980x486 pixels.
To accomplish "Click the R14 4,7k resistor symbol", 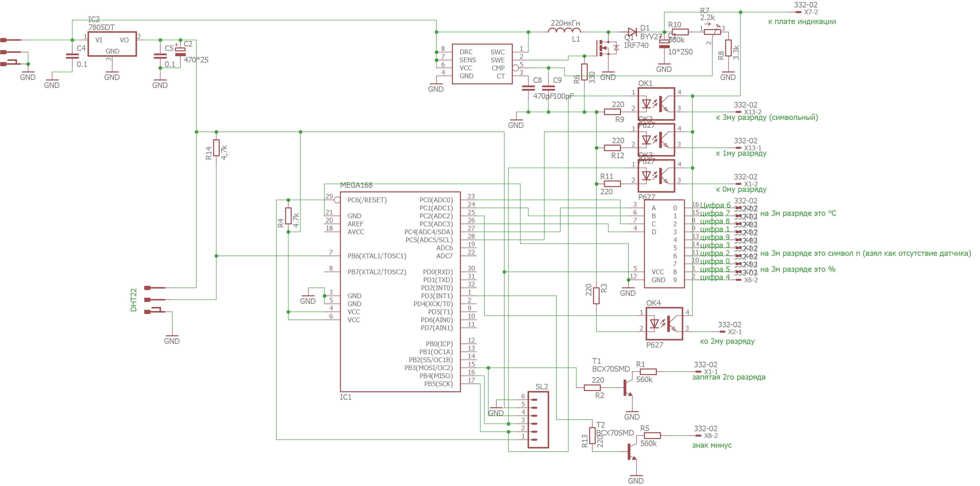I will [216, 148].
